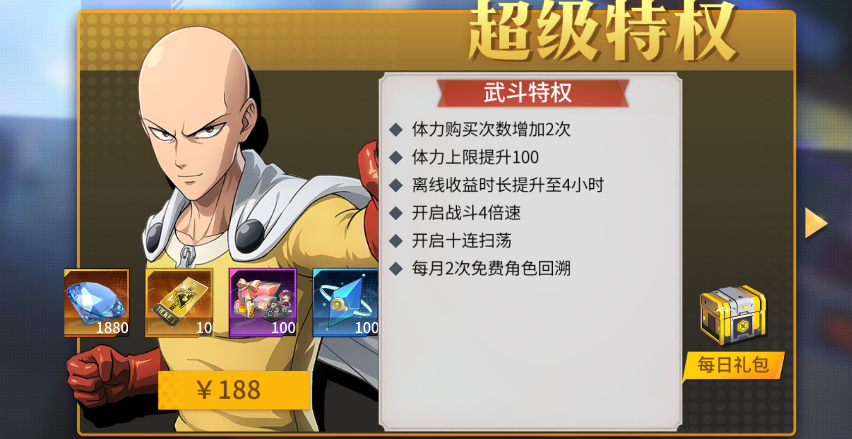Click the 超级特权 title text

tap(602, 31)
